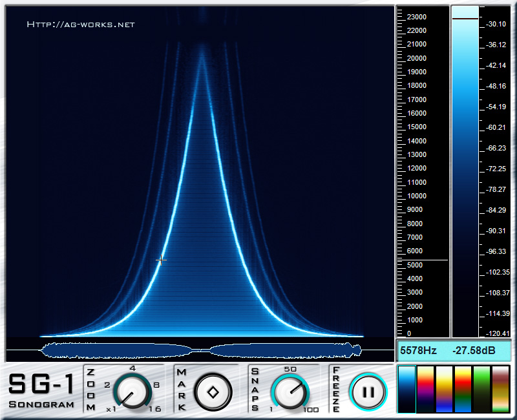This screenshot has width=517, height=420.
Task: Click the 5578Hz frequency readout
Action: [x=419, y=351]
